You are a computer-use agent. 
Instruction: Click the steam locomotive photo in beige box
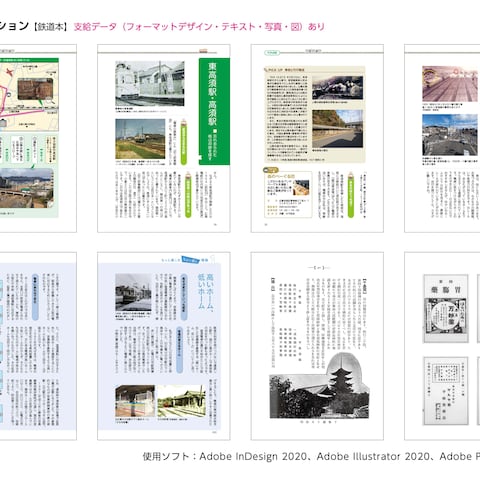pyautogui.click(x=337, y=87)
